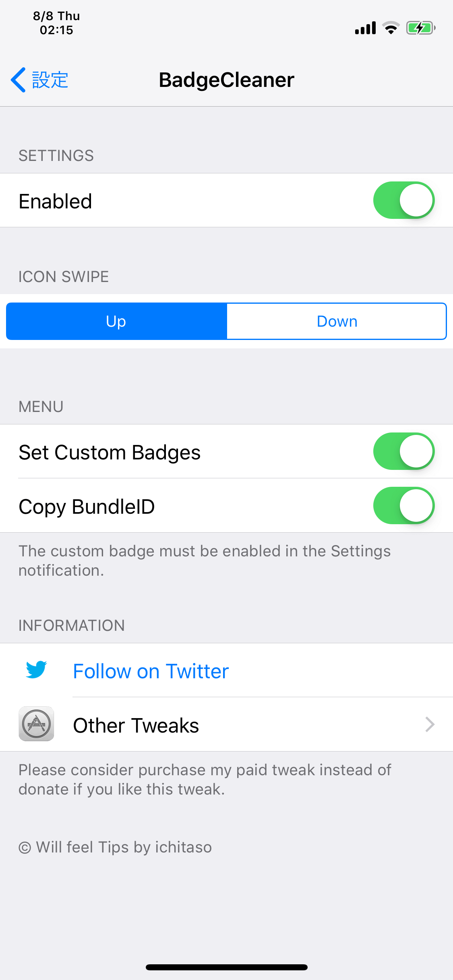Toggle the Enabled switch off
Screen dimensions: 453x980
click(403, 200)
